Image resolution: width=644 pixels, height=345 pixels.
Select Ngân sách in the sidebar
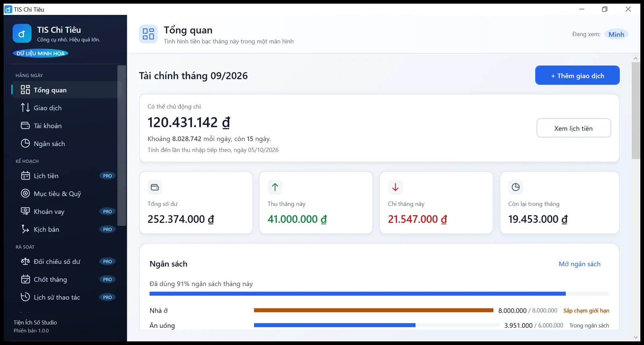66,144
